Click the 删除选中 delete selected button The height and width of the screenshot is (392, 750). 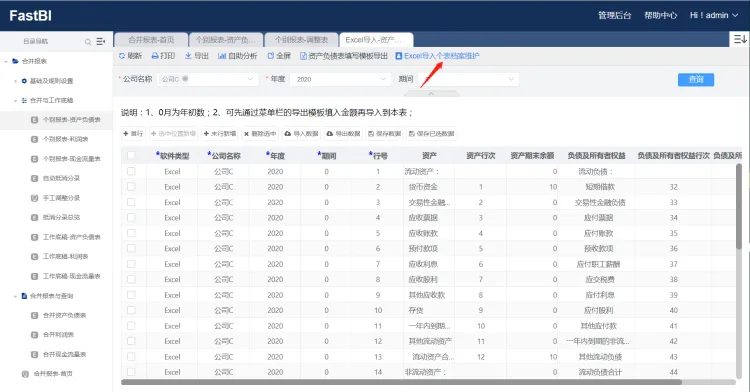[260, 134]
